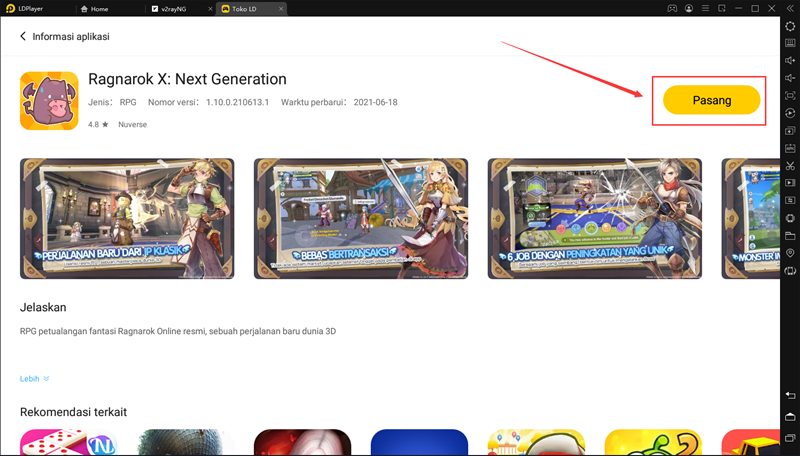Click the Ragnarok X app icon
This screenshot has width=800, height=456.
49,100
